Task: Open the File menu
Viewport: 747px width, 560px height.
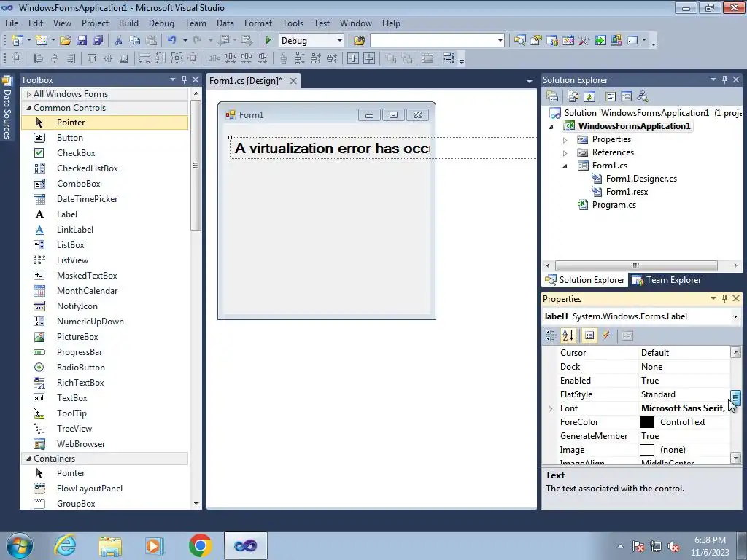Action: pos(12,23)
